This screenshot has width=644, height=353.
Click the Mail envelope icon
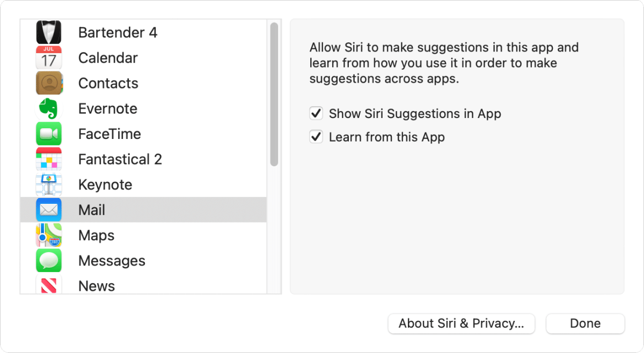click(49, 210)
